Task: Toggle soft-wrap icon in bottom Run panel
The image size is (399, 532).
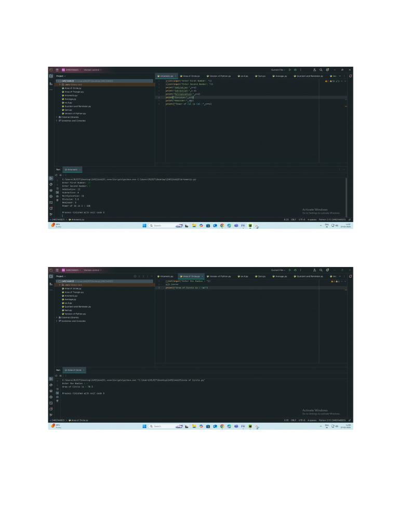Action: (x=57, y=389)
